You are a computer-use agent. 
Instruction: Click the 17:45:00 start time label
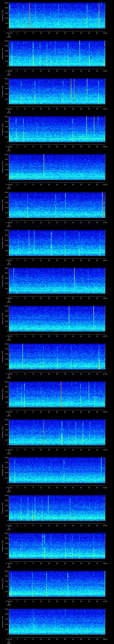9,564
